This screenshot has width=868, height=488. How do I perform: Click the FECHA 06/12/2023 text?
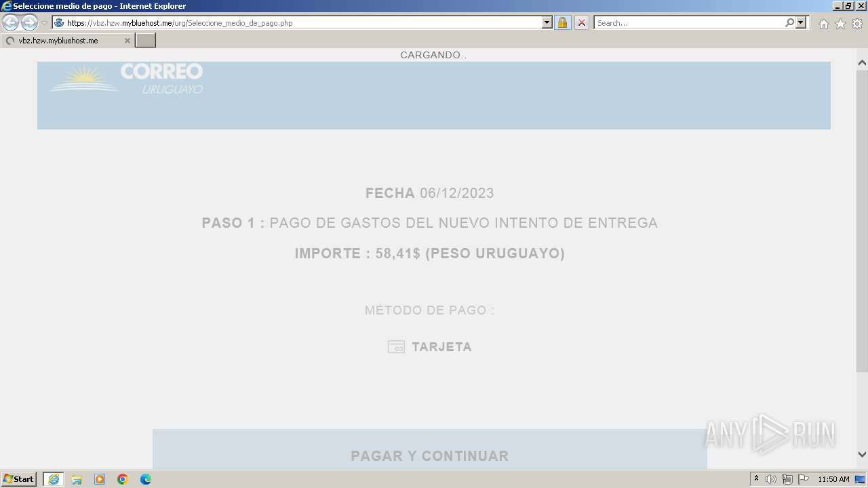pyautogui.click(x=430, y=193)
